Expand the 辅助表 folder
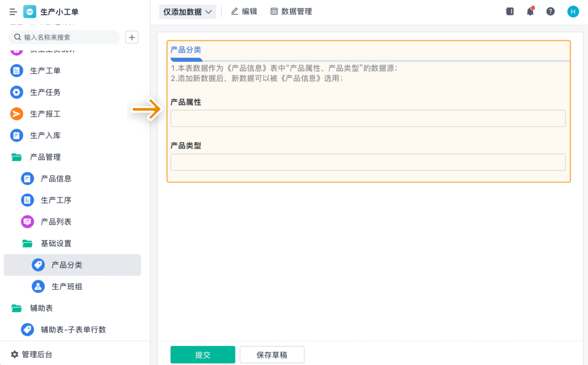The image size is (588, 365). pyautogui.click(x=42, y=308)
